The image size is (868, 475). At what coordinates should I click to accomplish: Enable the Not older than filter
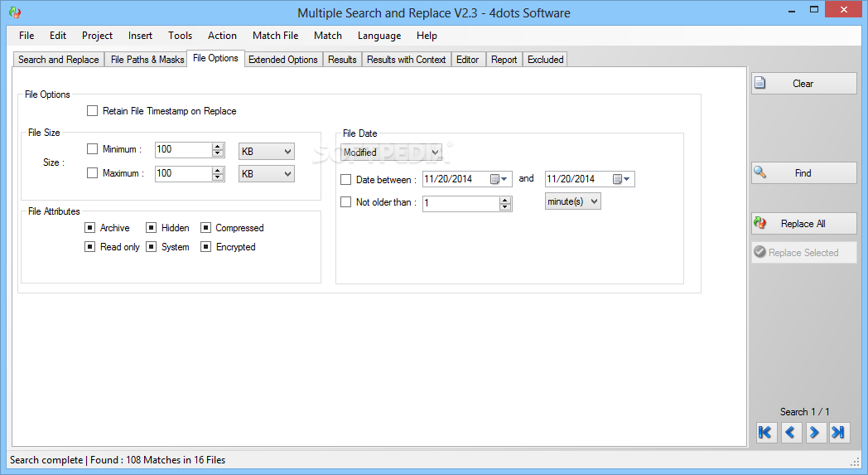(346, 201)
